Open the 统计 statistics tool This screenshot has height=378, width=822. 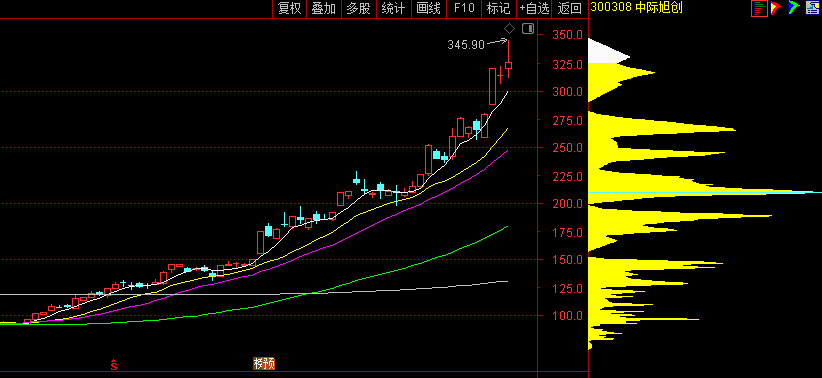[x=393, y=8]
